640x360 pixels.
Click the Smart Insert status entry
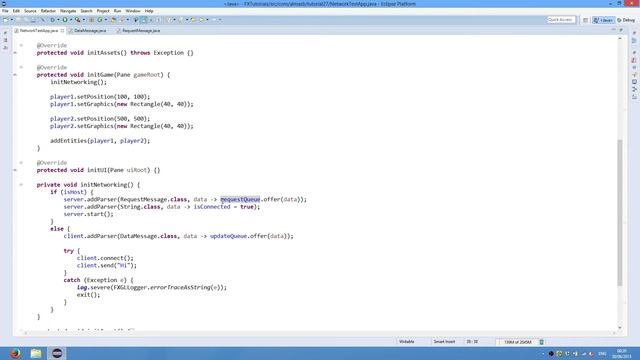coord(444,342)
